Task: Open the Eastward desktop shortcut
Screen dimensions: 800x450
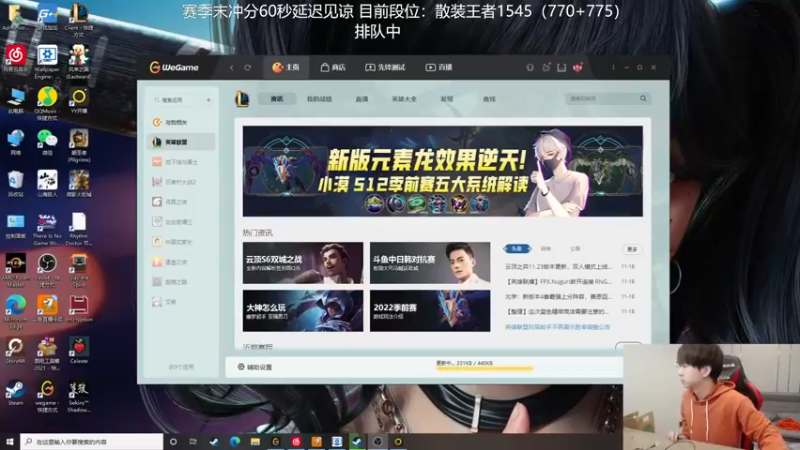Action: [x=79, y=61]
